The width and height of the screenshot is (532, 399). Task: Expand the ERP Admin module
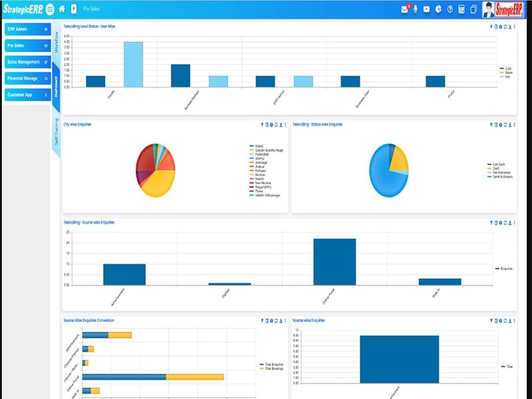coord(27,30)
